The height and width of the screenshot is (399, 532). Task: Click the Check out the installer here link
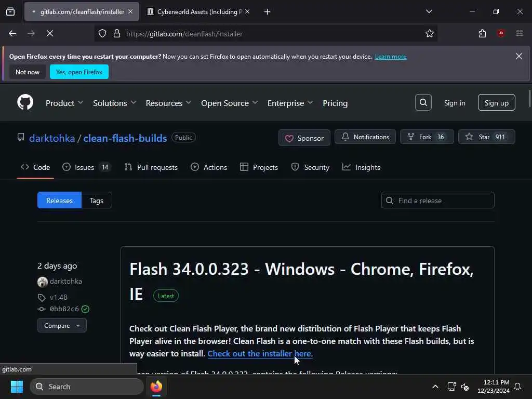260,353
